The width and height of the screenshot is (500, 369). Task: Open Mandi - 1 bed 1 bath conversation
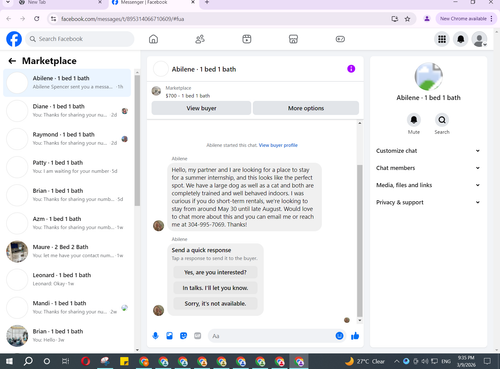click(x=67, y=307)
